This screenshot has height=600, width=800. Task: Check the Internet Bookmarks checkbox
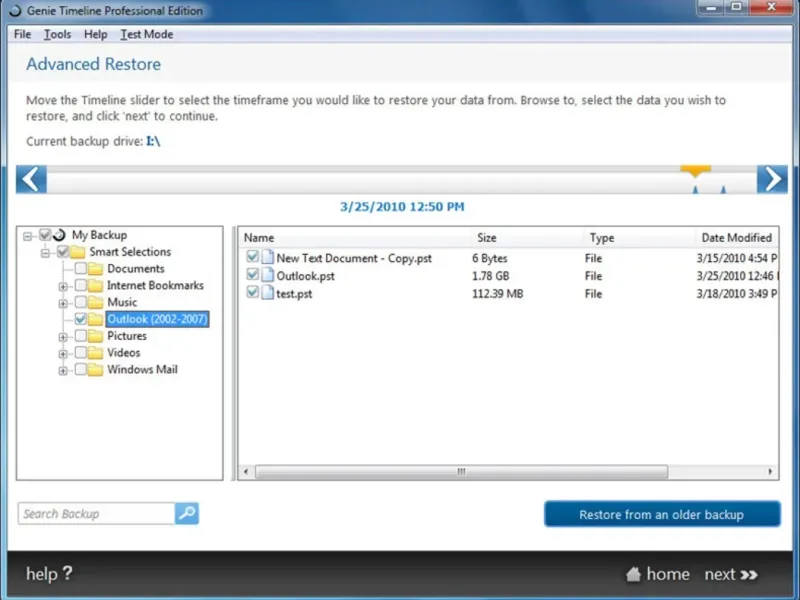coord(81,285)
